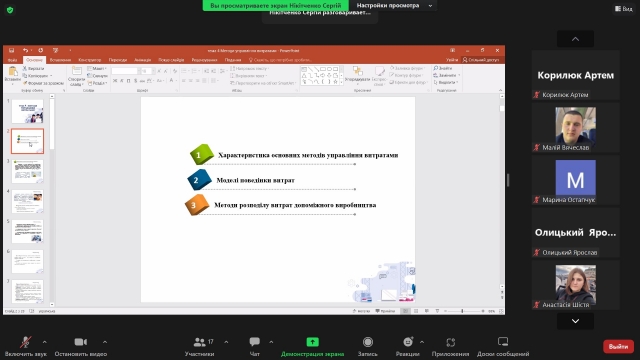The height and width of the screenshot is (360, 640).
Task: Click the Скажіть, що потрібно зробити search field
Action: coord(280,60)
